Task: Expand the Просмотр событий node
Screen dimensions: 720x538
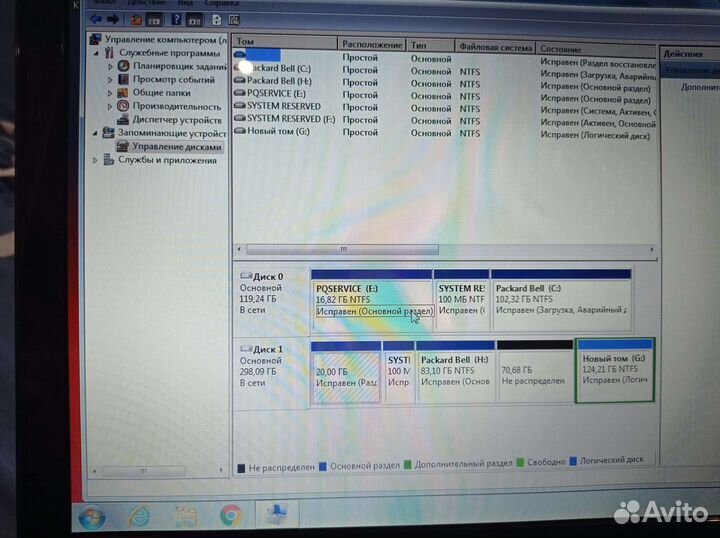Action: [110, 80]
